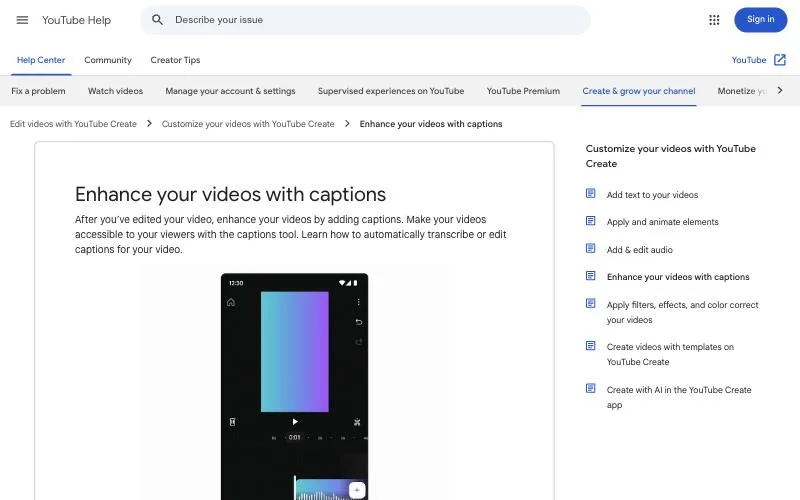Click the Customize your videos with YouTube Create sidebar heading
Image resolution: width=800 pixels, height=500 pixels.
670,156
